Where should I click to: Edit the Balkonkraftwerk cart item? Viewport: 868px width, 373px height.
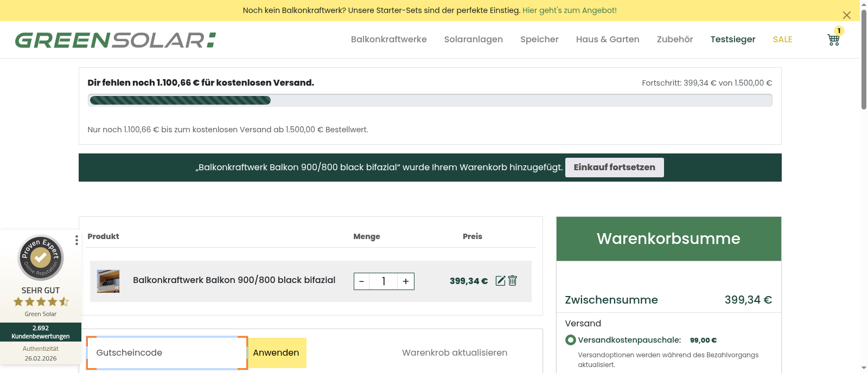click(x=501, y=281)
